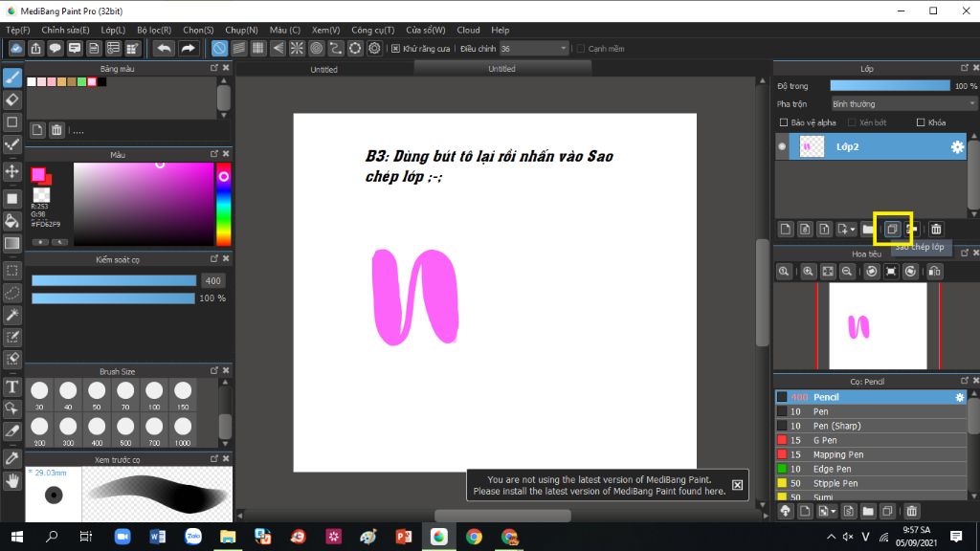This screenshot has height=551, width=980.
Task: Turn snap off with the toolbar icon
Action: tap(219, 48)
